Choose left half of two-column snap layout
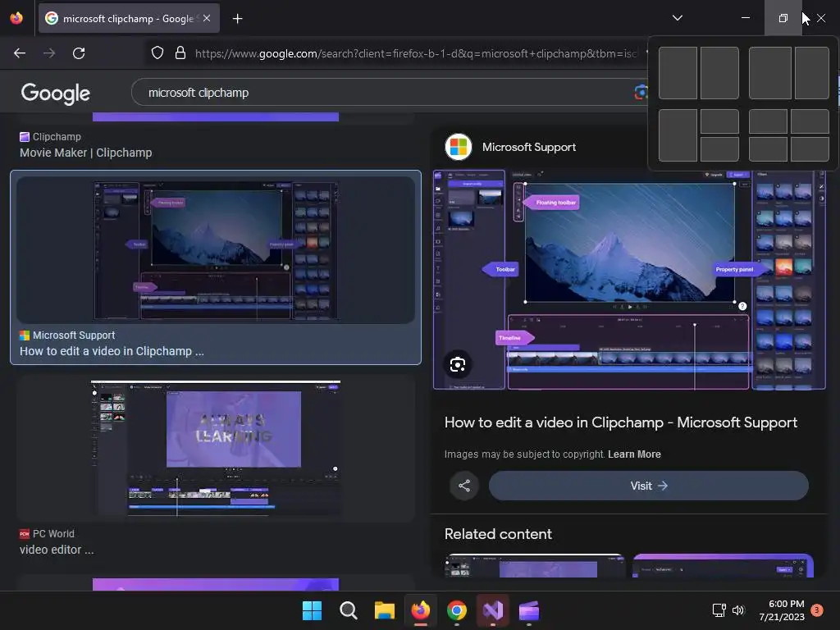Viewport: 840px width, 630px height. coord(678,73)
